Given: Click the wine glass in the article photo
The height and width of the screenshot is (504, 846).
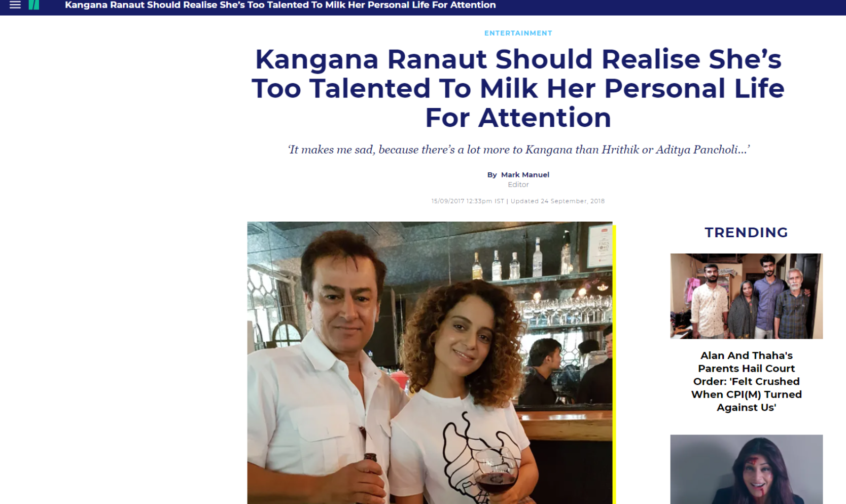Looking at the screenshot, I should (496, 474).
